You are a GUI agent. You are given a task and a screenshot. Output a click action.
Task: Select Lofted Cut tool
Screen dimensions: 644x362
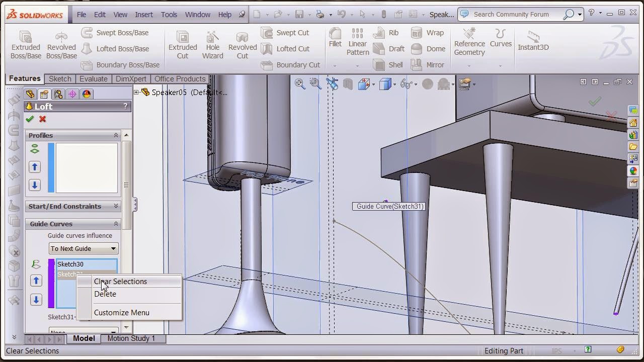click(x=285, y=49)
